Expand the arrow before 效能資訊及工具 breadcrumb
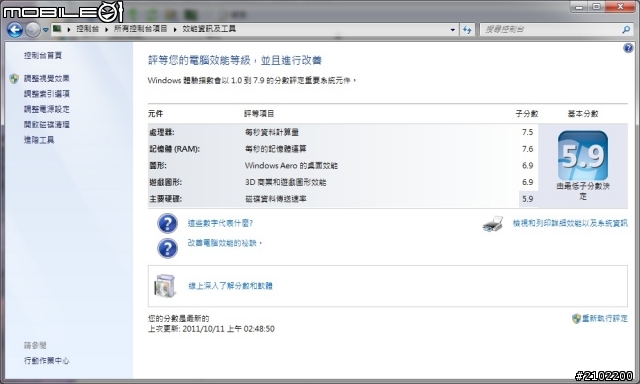This screenshot has height=384, width=640. click(175, 29)
